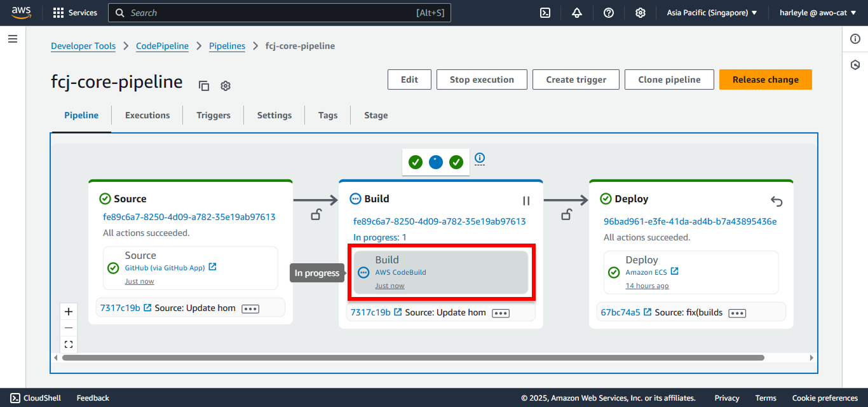This screenshot has height=407, width=868.
Task: Click Stop execution button
Action: click(x=482, y=79)
